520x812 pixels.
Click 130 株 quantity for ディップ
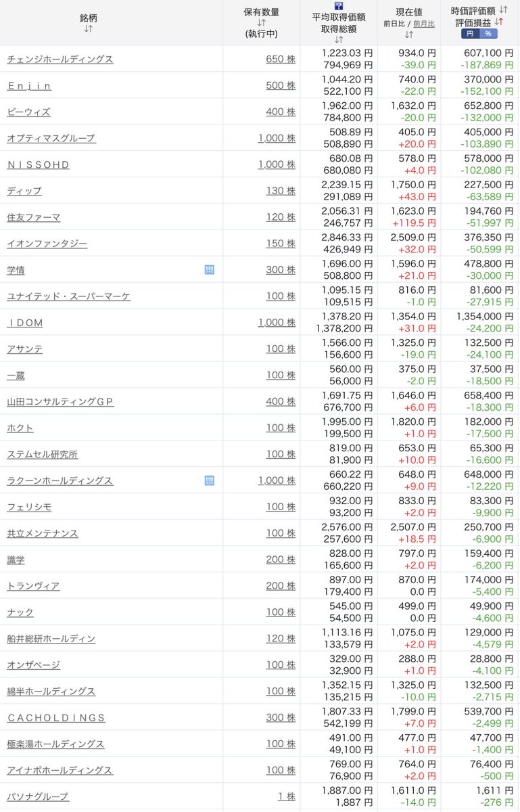pos(281,191)
